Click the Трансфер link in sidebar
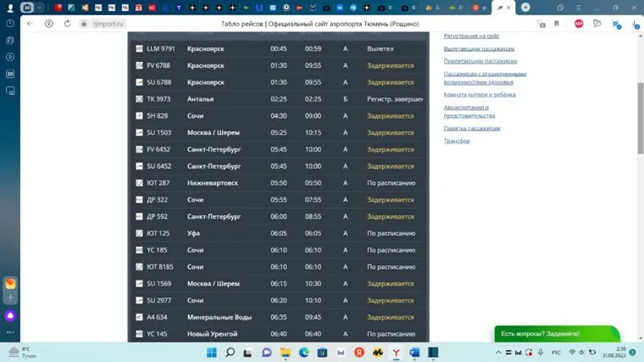 point(457,141)
